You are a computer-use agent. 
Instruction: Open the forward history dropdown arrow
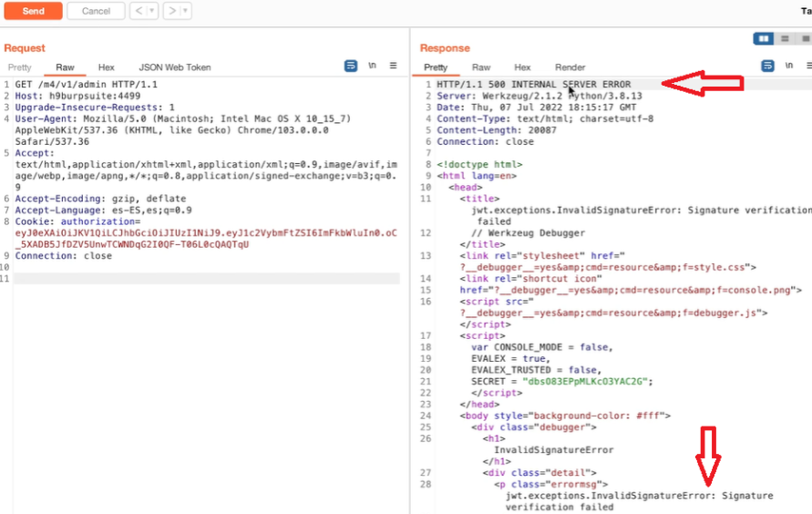tap(185, 11)
